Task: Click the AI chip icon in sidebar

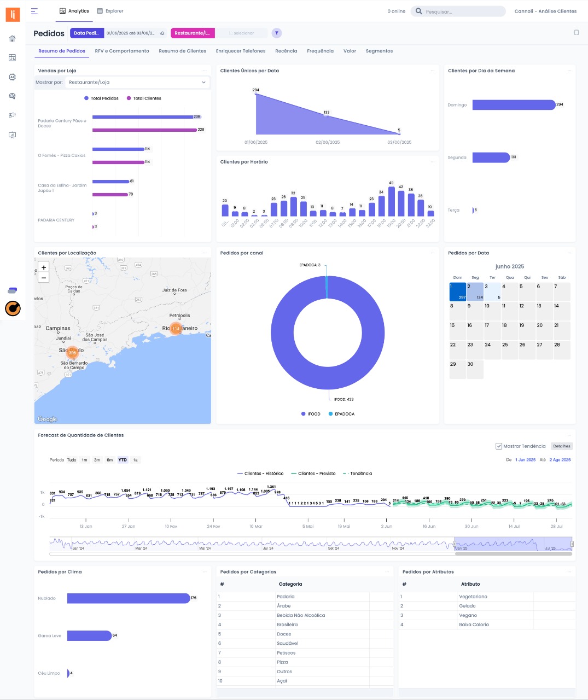Action: [x=12, y=77]
